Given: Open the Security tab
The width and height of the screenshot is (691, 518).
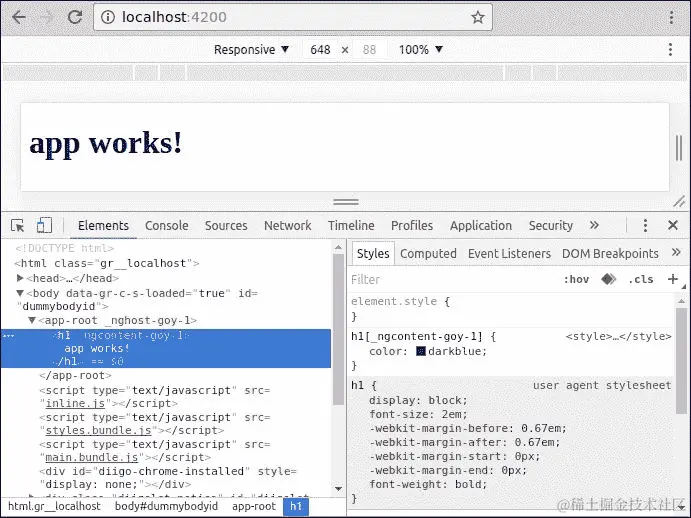Looking at the screenshot, I should point(550,226).
